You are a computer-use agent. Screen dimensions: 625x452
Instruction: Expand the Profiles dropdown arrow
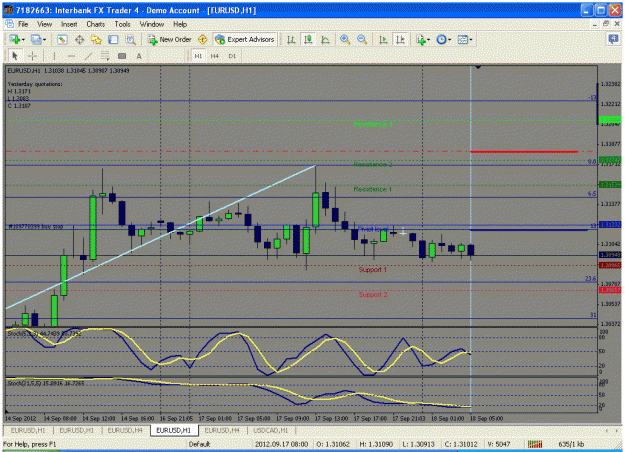tap(44, 40)
